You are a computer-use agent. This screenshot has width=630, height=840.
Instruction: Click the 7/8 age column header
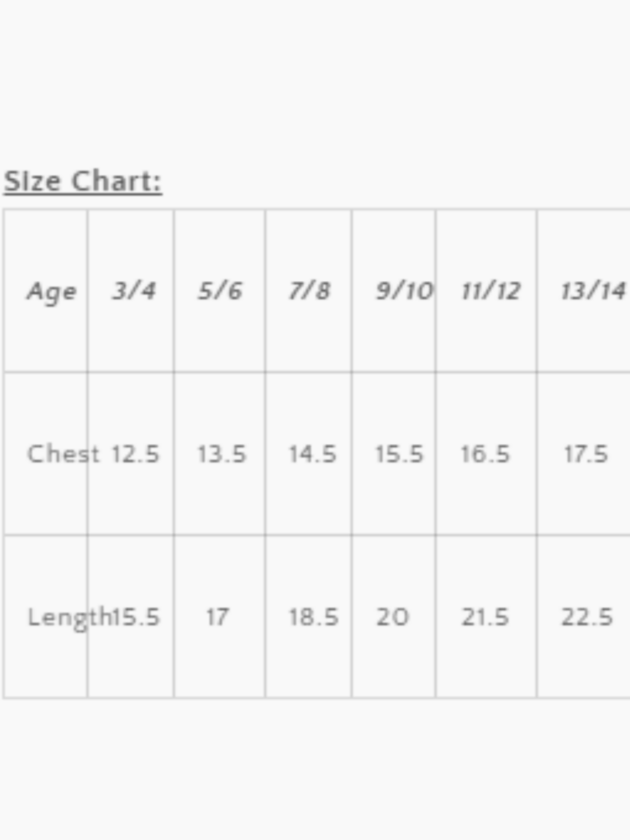tap(310, 291)
